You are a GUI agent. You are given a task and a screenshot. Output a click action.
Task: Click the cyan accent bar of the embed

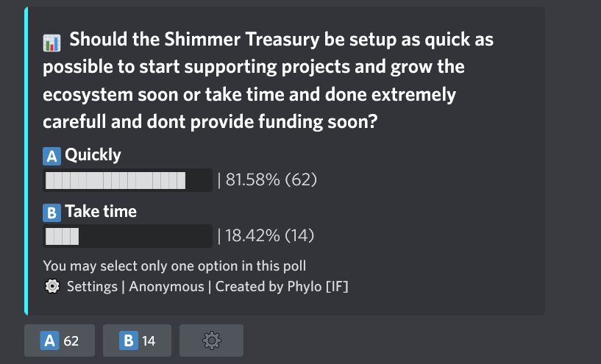(x=26, y=161)
